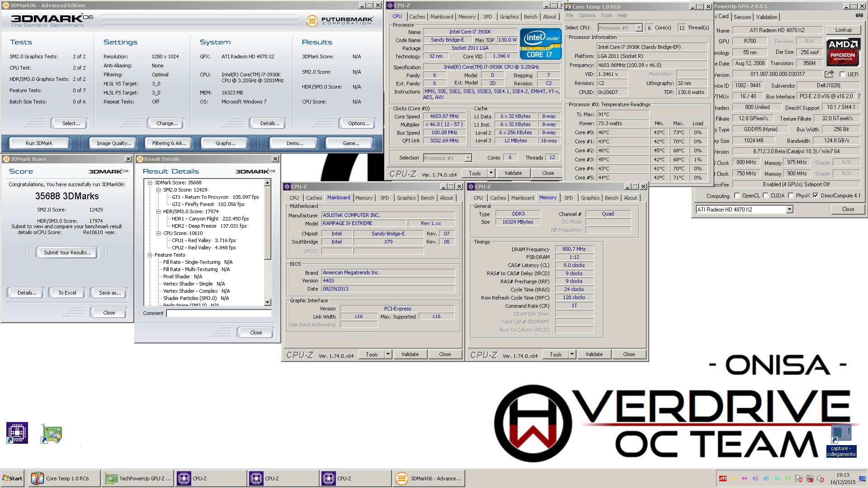868x488 pixels.
Task: Click the Core Temp window title icon
Action: pos(568,6)
